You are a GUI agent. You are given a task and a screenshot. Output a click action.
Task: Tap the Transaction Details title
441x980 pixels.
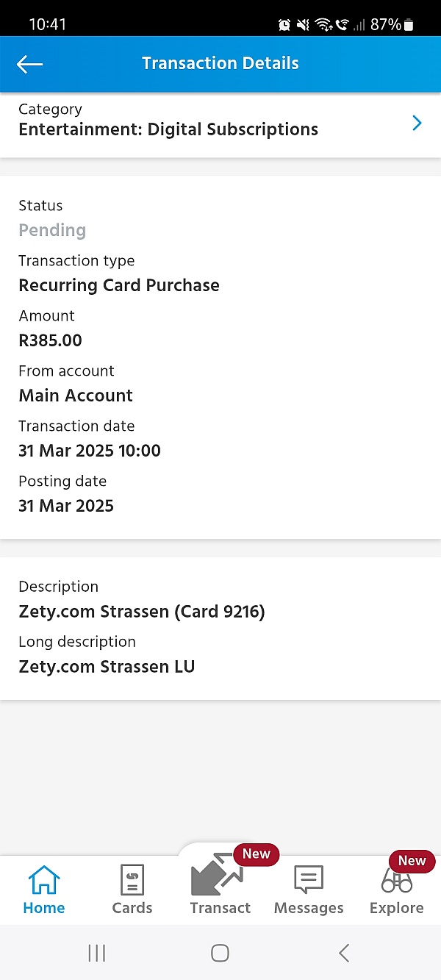click(x=220, y=63)
